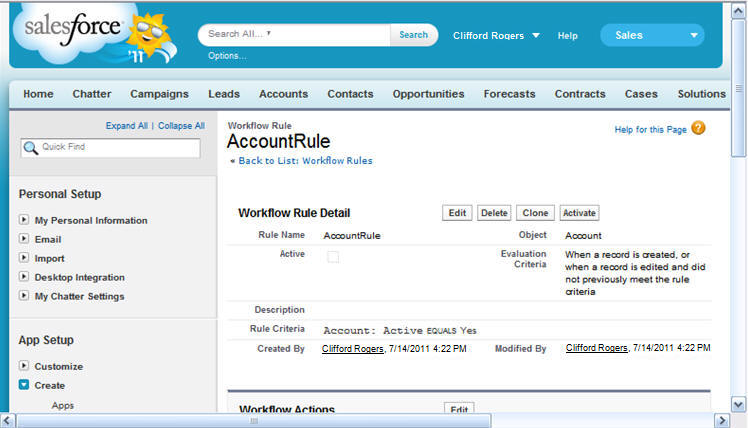The width and height of the screenshot is (748, 428).
Task: Open Apps under Create
Action: coord(62,405)
